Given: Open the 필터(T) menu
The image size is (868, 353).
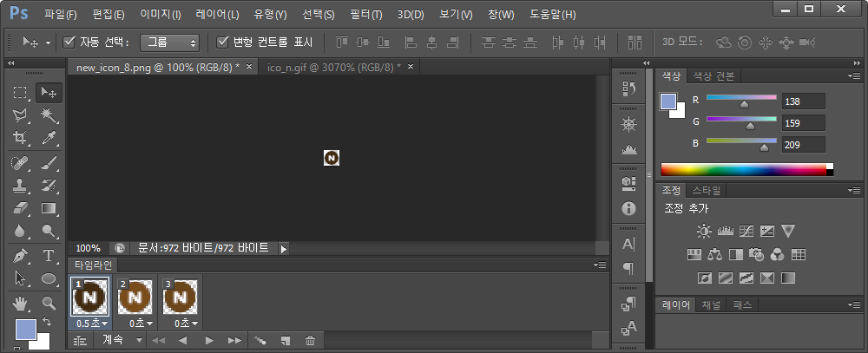Looking at the screenshot, I should coord(366,15).
